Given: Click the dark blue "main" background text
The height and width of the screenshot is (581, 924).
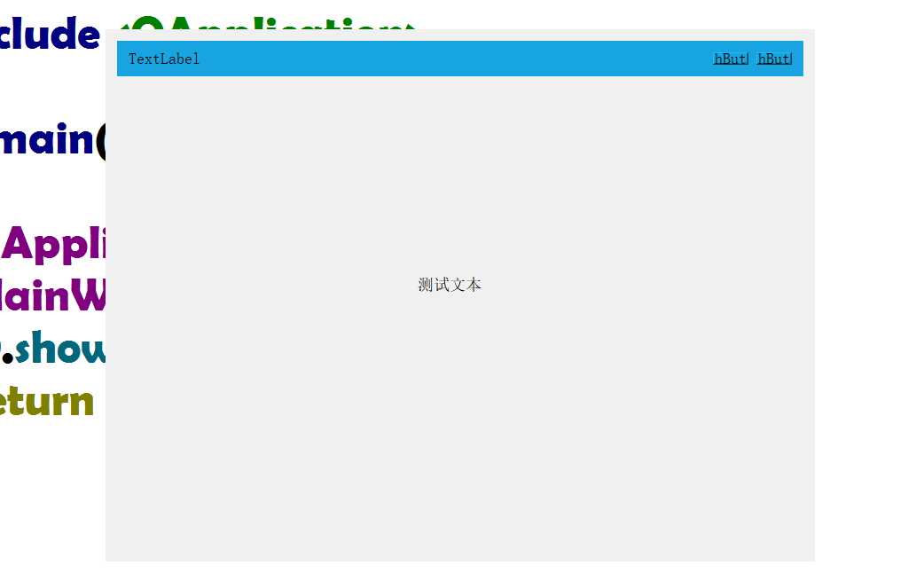Looking at the screenshot, I should [x=46, y=140].
